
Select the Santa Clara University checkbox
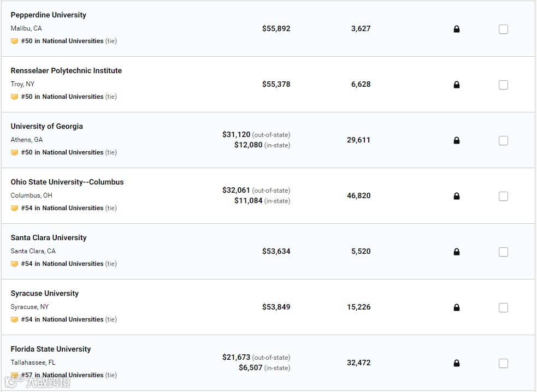pos(503,252)
